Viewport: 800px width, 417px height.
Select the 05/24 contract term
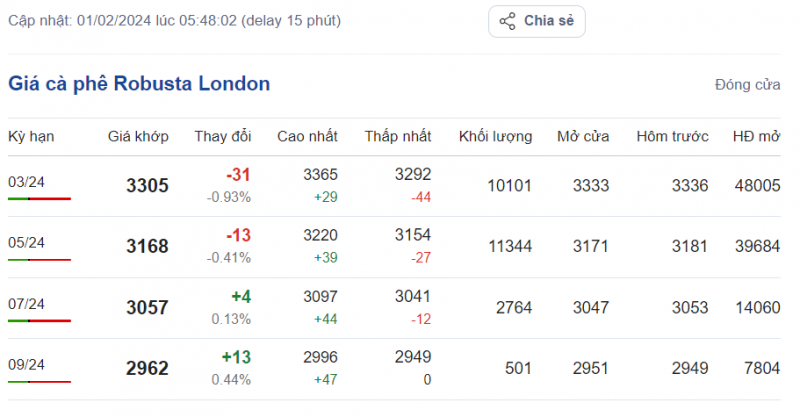coord(26,243)
